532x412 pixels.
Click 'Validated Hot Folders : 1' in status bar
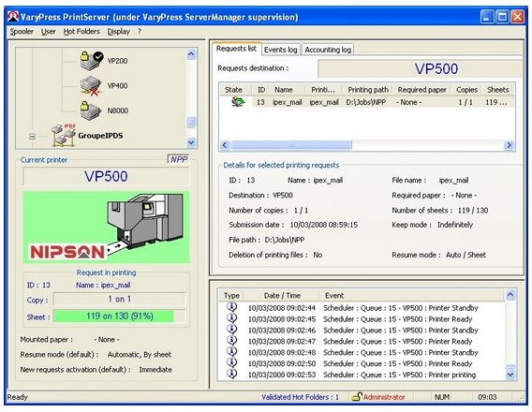(x=300, y=397)
